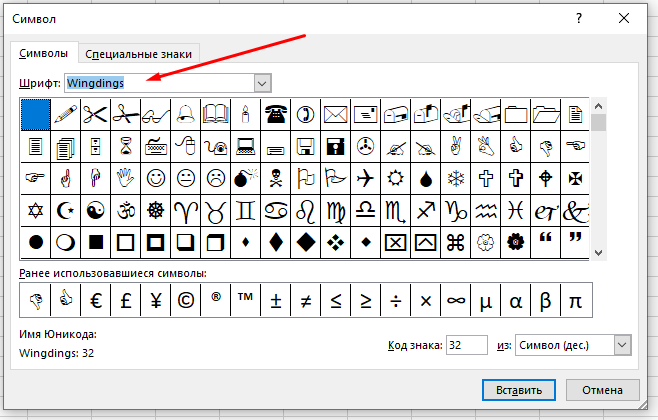Pick the Sagittarius arrow symbol
658x420 pixels.
click(x=426, y=210)
